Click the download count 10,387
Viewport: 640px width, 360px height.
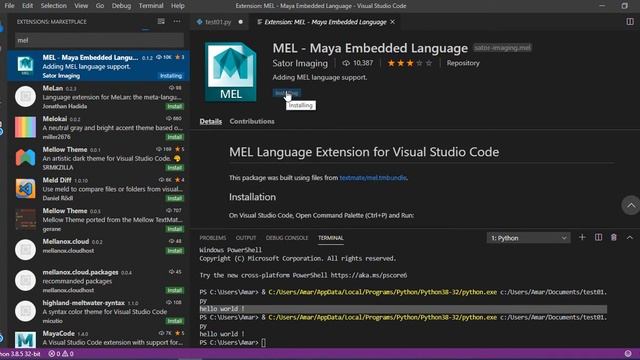tap(358, 63)
